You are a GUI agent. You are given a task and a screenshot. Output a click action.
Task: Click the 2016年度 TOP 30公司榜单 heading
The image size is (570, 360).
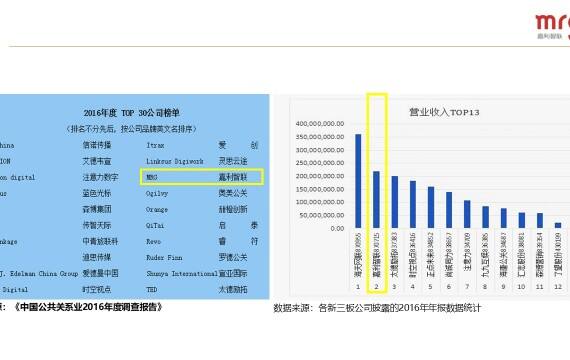pos(132,113)
